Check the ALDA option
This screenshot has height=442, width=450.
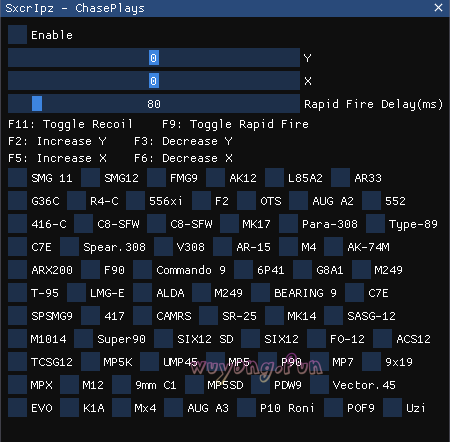tap(142, 293)
